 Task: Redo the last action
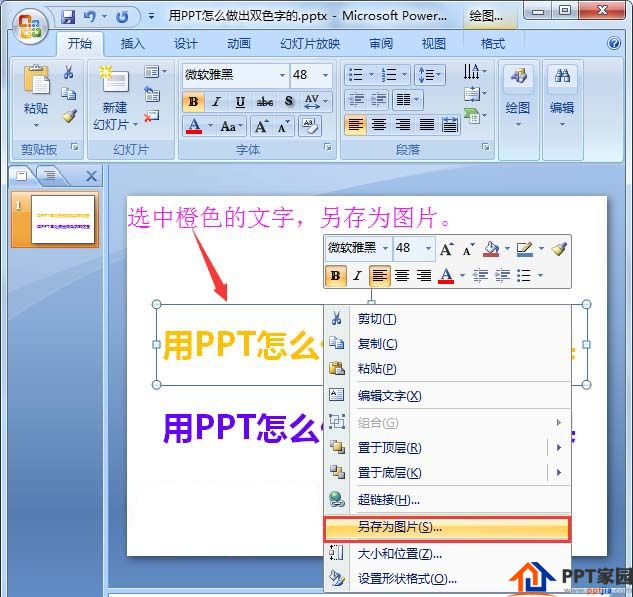pos(122,17)
